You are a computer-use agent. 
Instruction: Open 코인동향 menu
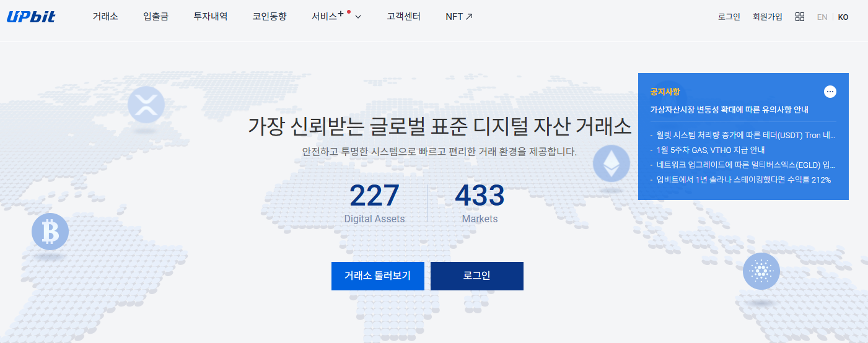pos(270,17)
